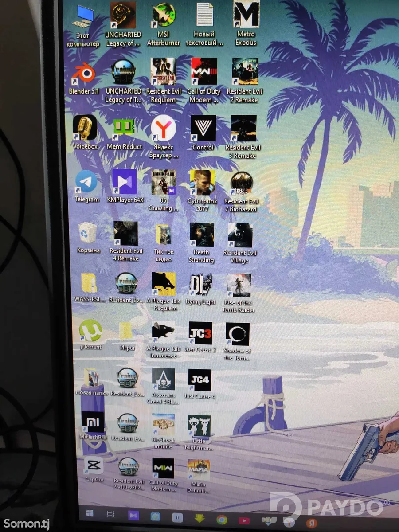399x532 pixels.
Task: Open Task View in taskbar
Action: point(111,515)
